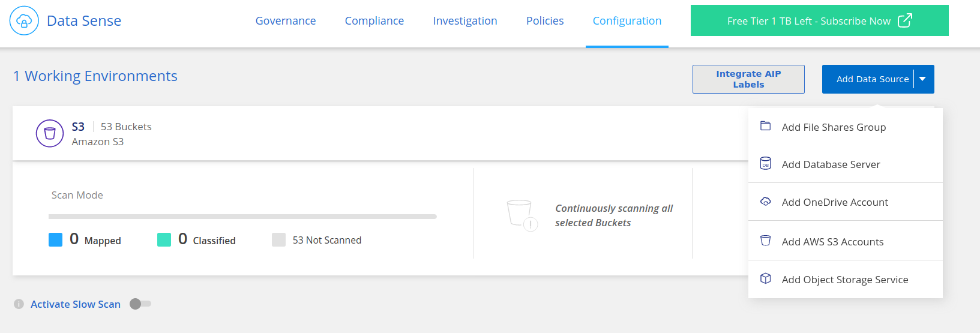Click the cloud icon beside Add OneDrive Account
The image size is (980, 333).
[x=765, y=202]
